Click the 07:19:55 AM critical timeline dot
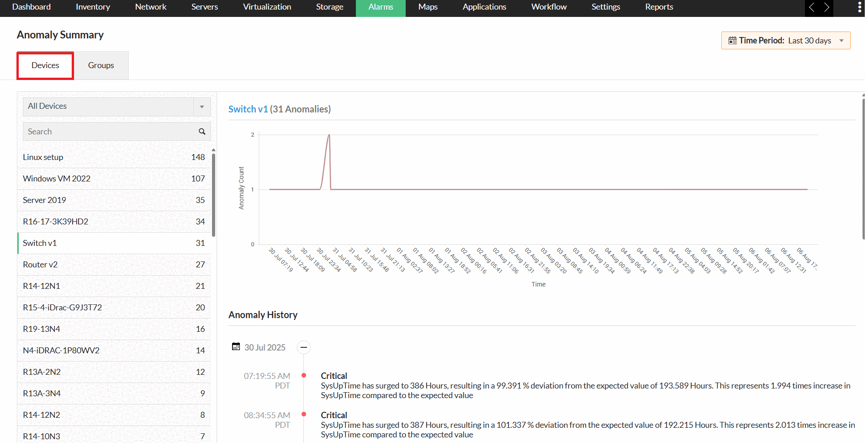This screenshot has height=447, width=868. pos(304,375)
